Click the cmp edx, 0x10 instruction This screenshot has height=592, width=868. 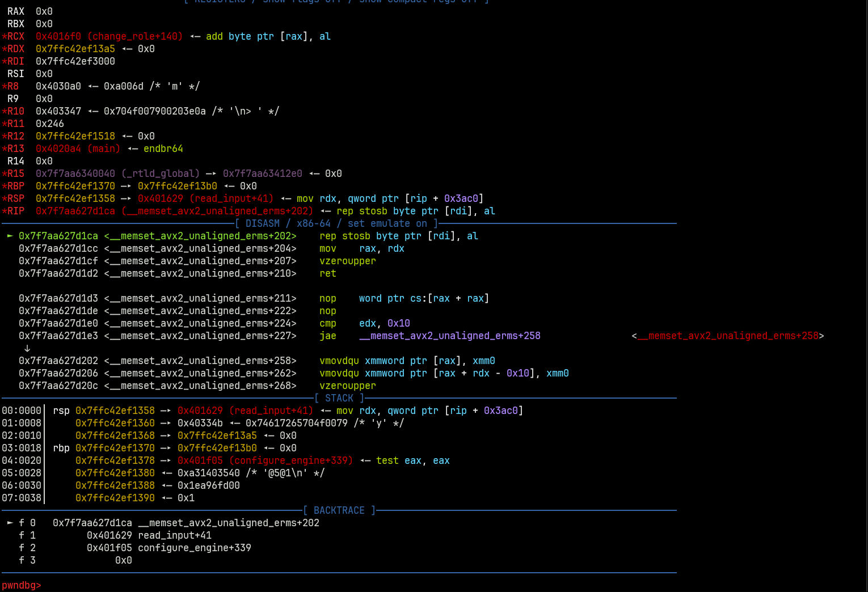(x=364, y=323)
